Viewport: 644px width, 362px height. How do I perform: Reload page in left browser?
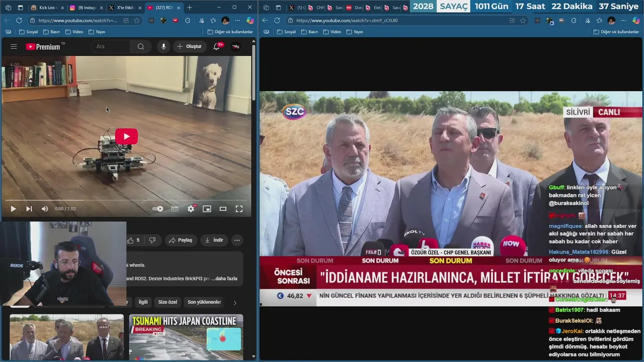click(x=19, y=21)
